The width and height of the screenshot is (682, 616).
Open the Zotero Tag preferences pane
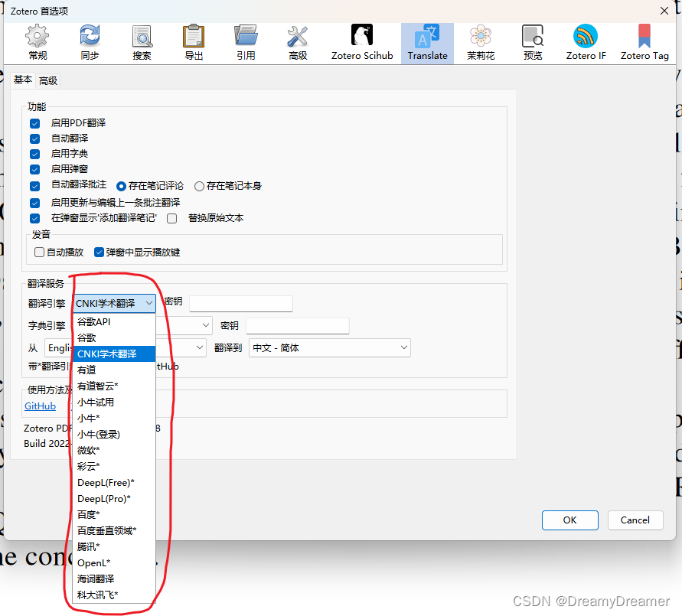tap(644, 43)
